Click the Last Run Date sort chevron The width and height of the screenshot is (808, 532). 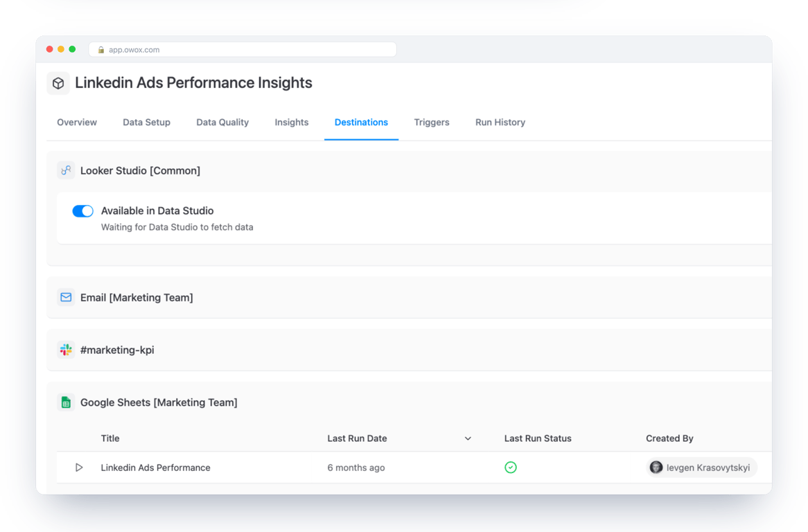[x=468, y=438]
